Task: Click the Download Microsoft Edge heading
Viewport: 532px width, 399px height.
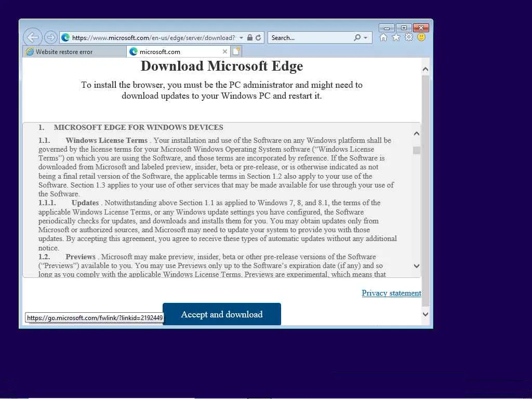Action: click(222, 66)
